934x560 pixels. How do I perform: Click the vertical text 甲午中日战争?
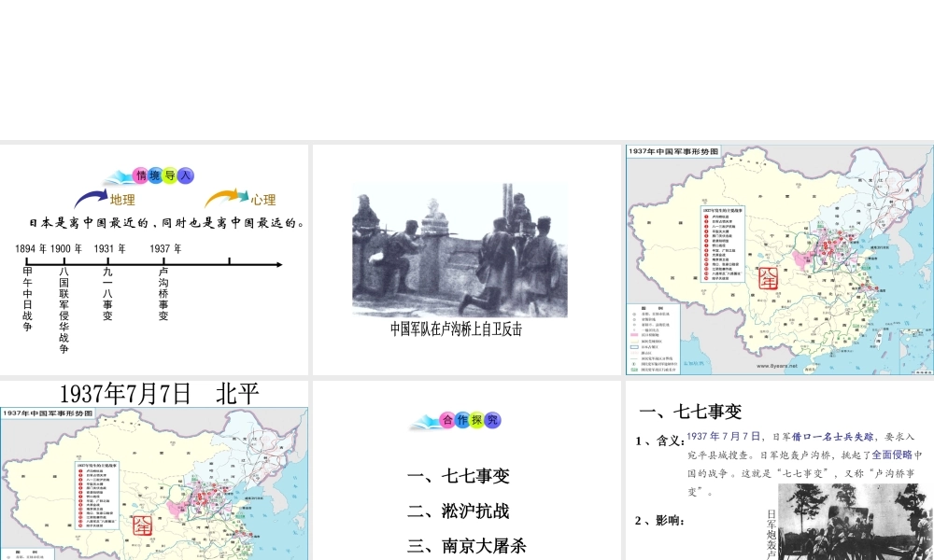(27, 299)
